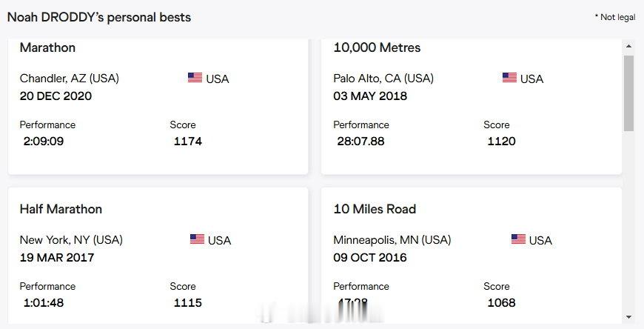Click the 10 Miles Road heading

375,209
